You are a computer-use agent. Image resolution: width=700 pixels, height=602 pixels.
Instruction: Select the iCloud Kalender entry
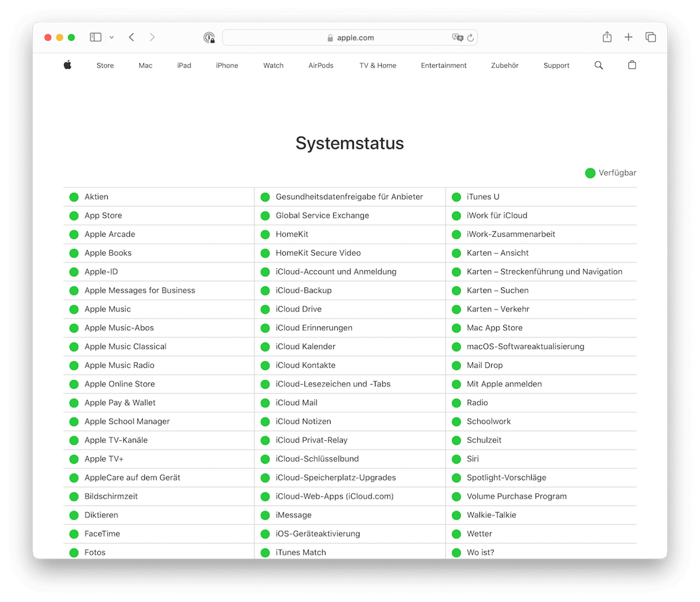tap(350, 347)
